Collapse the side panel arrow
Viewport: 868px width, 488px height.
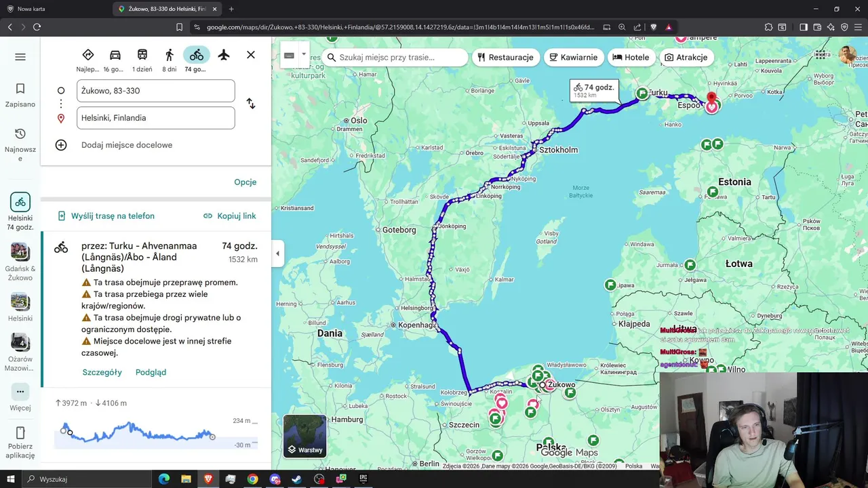(277, 253)
